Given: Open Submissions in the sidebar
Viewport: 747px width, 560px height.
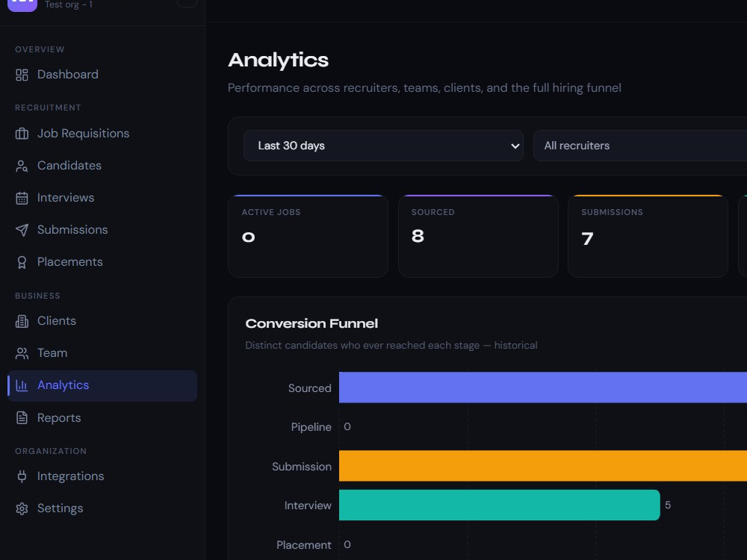Looking at the screenshot, I should pyautogui.click(x=102, y=230).
